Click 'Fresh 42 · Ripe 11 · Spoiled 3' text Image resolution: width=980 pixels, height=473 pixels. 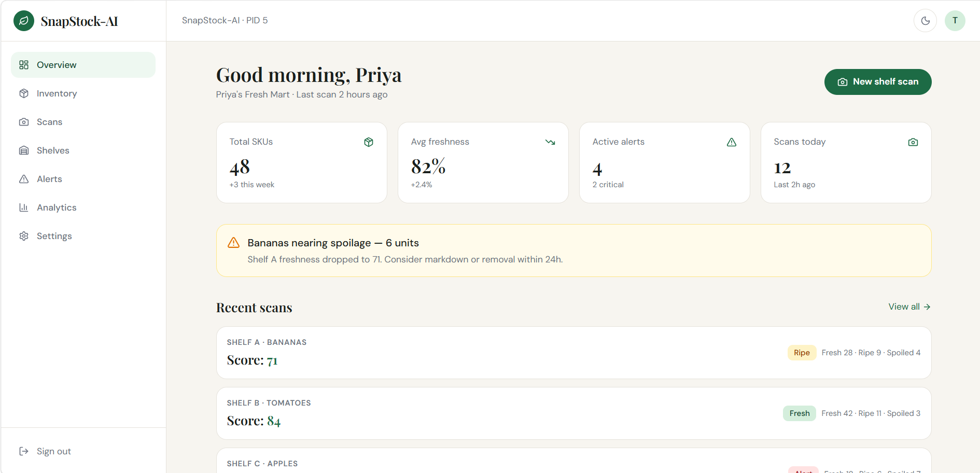click(x=871, y=413)
